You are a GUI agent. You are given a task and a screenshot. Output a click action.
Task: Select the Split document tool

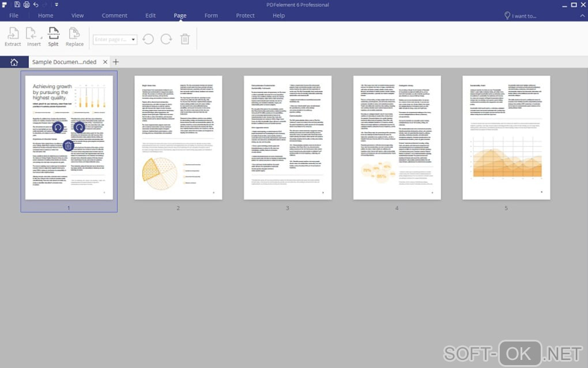point(53,37)
